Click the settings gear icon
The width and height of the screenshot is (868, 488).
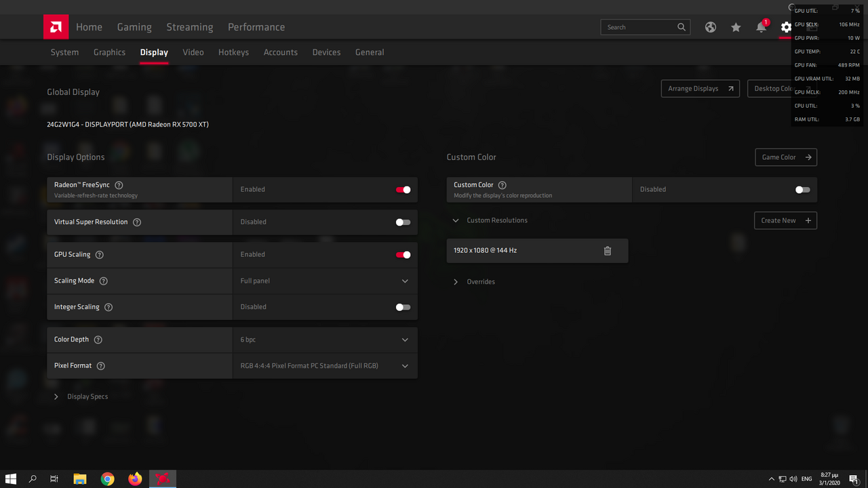[786, 27]
